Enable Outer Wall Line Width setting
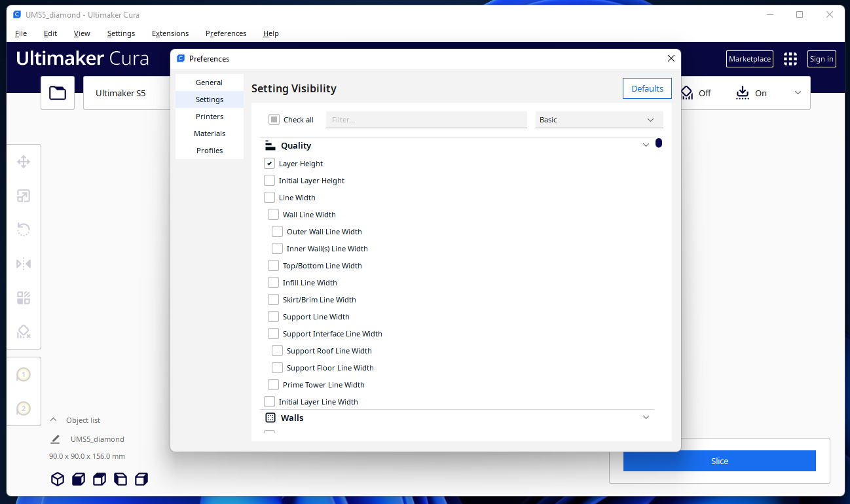 point(277,232)
